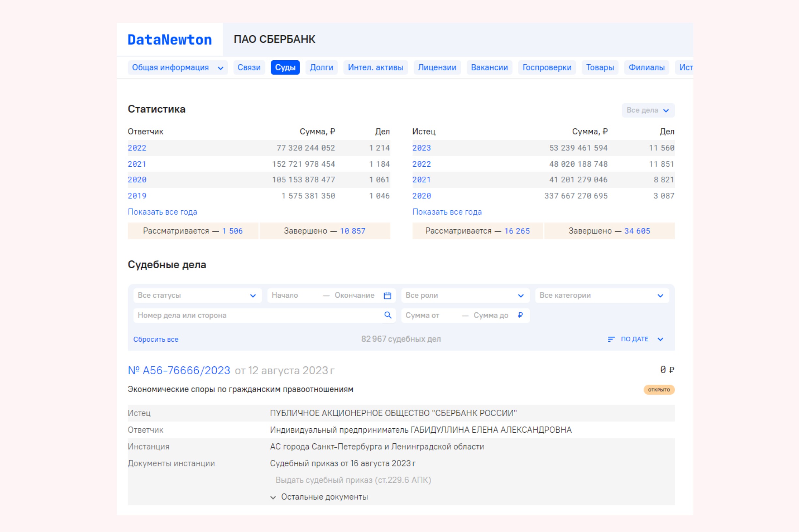Open the Все статусы dropdown

tap(197, 296)
